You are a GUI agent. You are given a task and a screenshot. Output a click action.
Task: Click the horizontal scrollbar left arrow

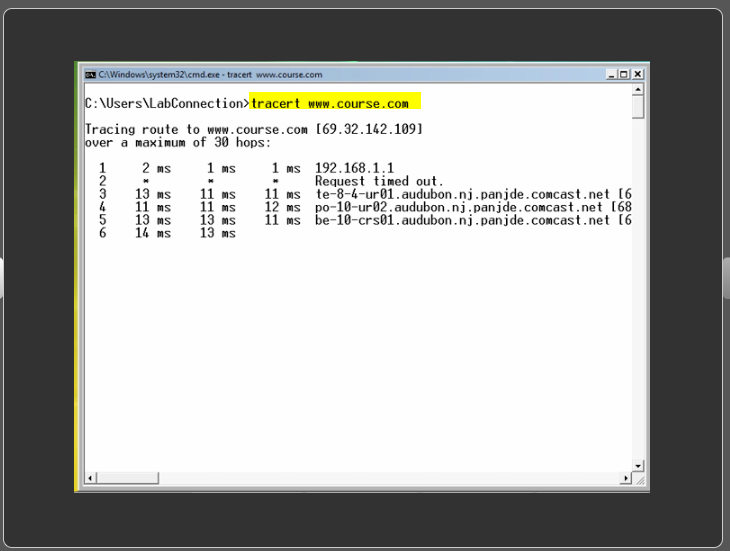[x=91, y=478]
